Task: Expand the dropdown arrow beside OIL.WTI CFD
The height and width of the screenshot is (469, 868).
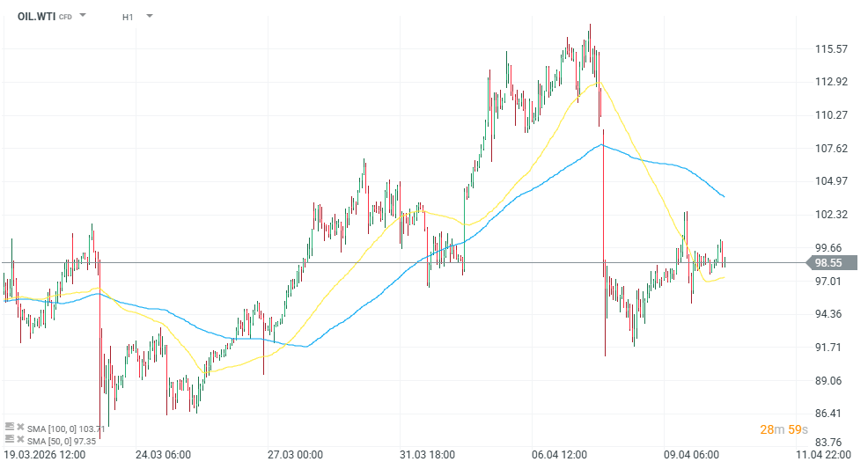Action: [83, 16]
